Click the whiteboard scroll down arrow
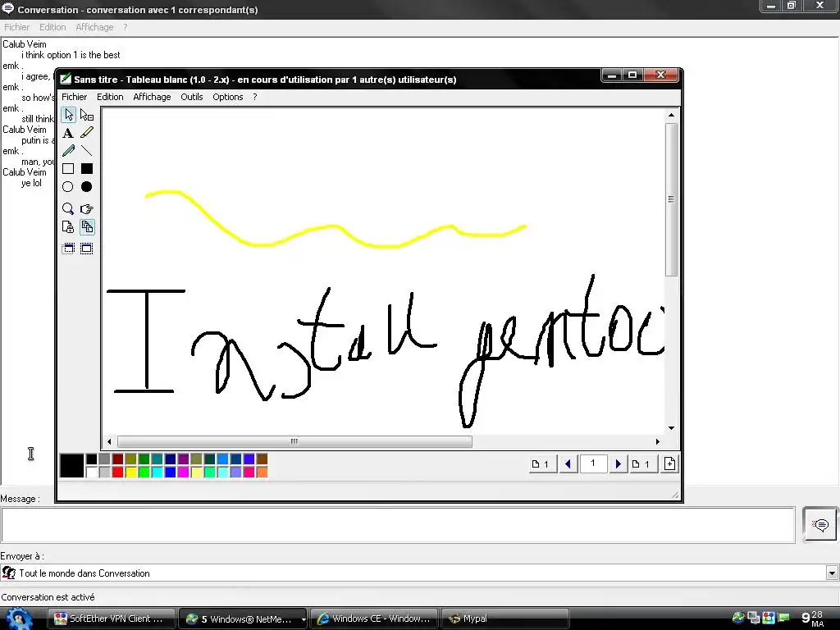840x630 pixels. [671, 428]
